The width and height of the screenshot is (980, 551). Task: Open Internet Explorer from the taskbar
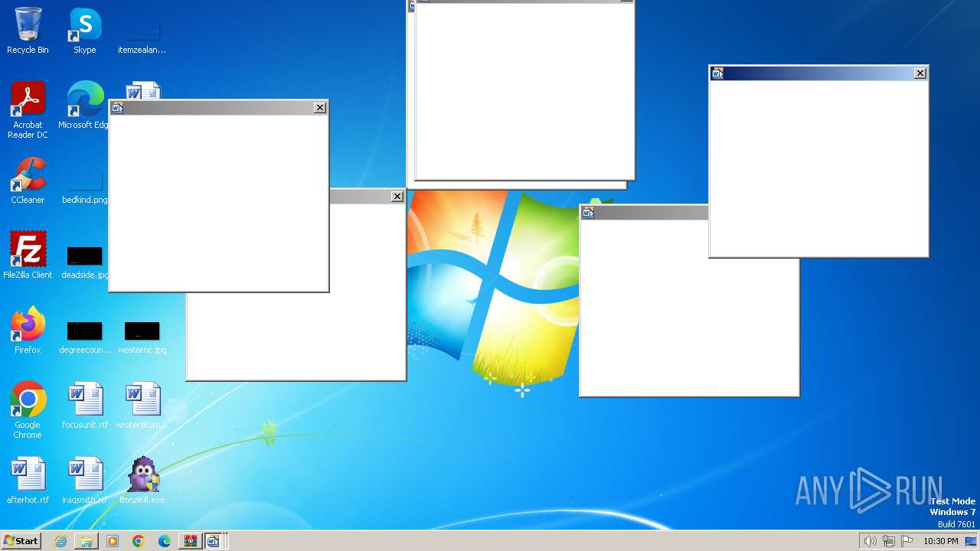point(60,541)
